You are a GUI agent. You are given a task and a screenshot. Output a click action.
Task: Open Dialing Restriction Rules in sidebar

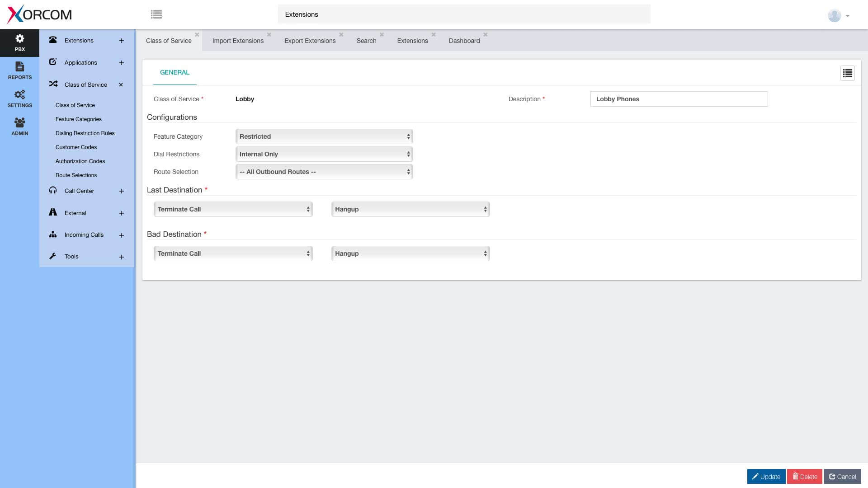click(85, 133)
